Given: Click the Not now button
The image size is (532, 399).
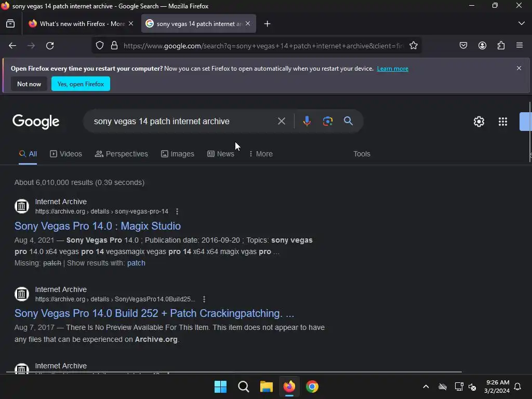Looking at the screenshot, I should tap(29, 84).
